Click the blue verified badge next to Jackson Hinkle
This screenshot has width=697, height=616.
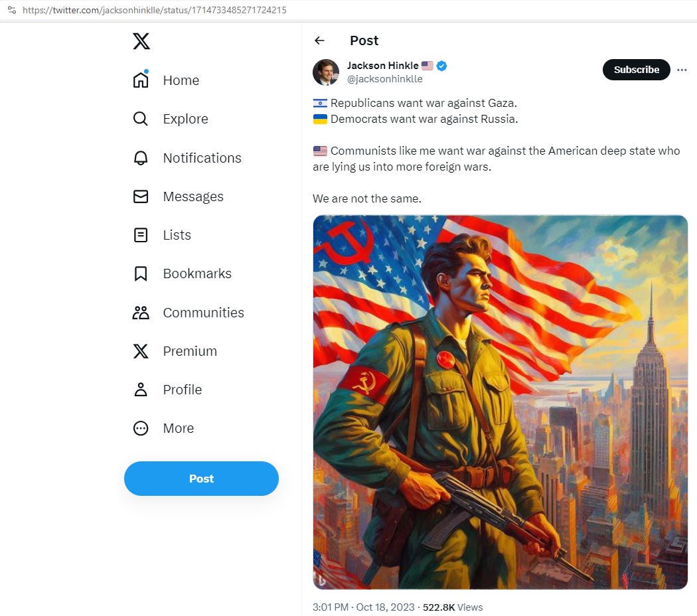click(x=441, y=66)
